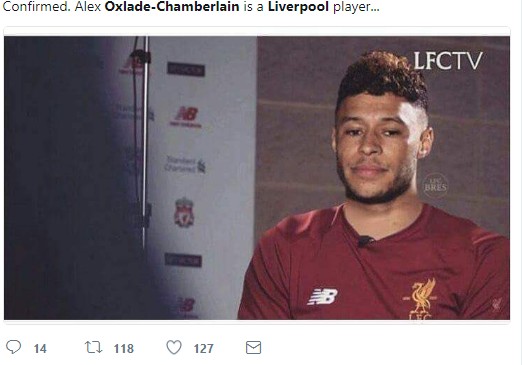Screen dimensions: 522x365
Task: Click the word Confirmed in tweet text
Action: pos(36,6)
